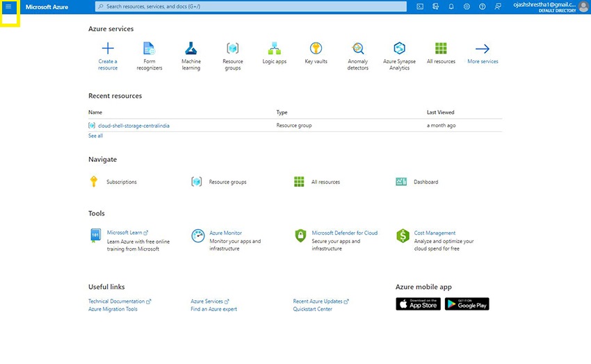The image size is (591, 364).
Task: Open Cost Management link
Action: coord(435,233)
